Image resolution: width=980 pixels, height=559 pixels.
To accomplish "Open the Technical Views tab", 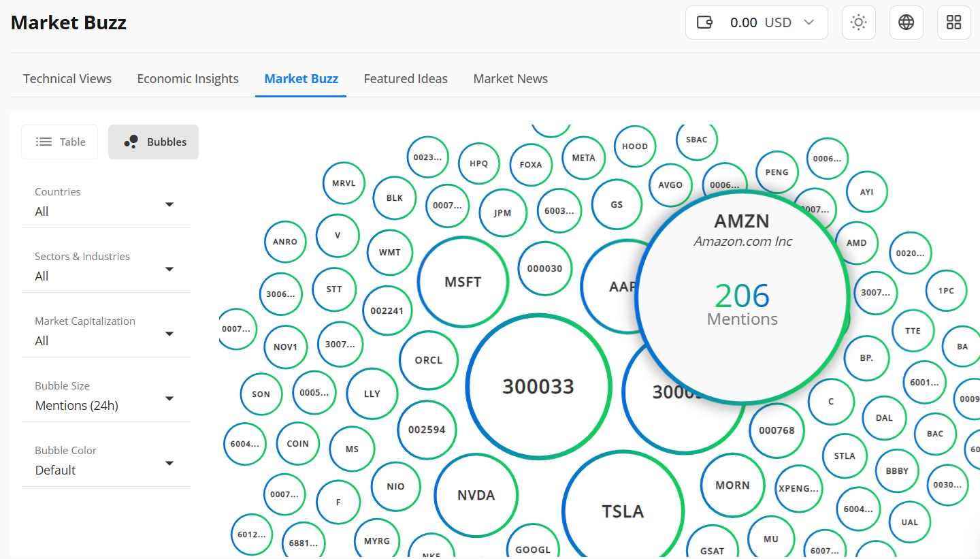I will (67, 79).
